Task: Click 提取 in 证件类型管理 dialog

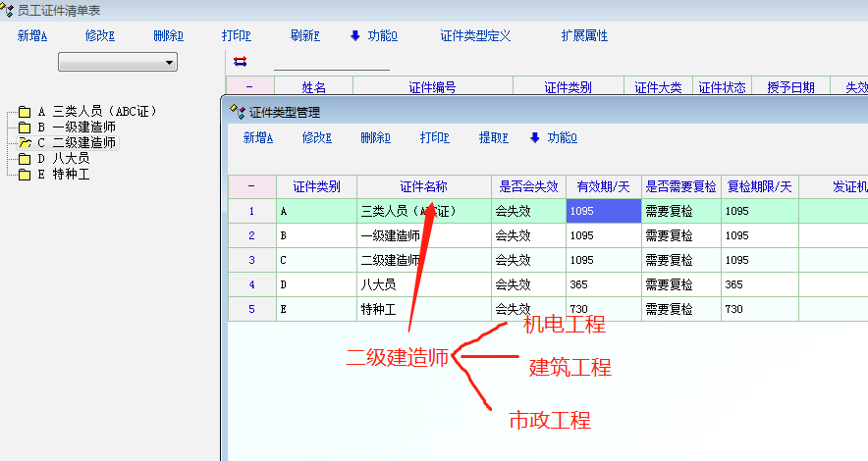Action: [x=493, y=138]
